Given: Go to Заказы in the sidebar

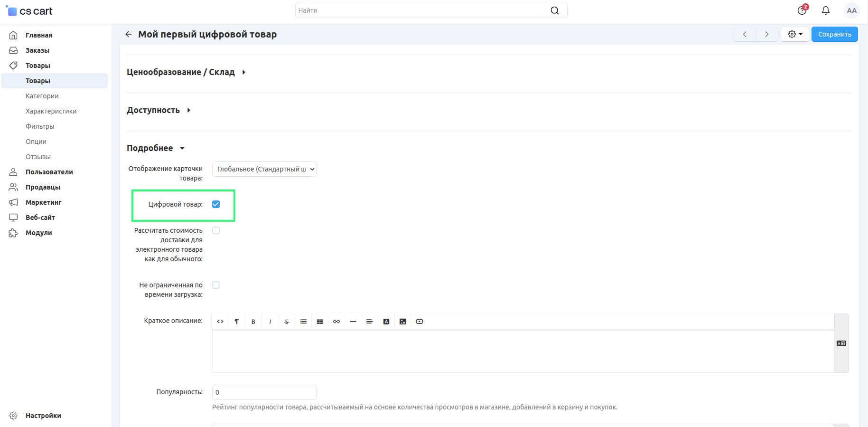Looking at the screenshot, I should 37,50.
